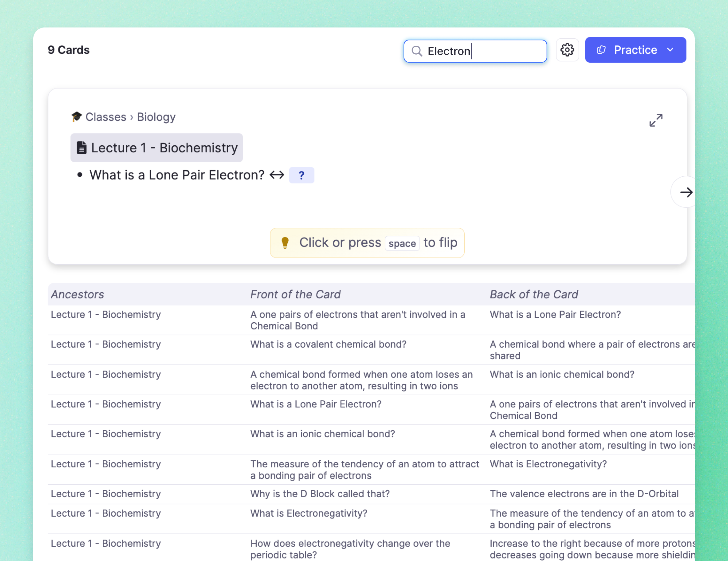The height and width of the screenshot is (561, 728).
Task: Open the Biology breadcrumb
Action: (156, 117)
